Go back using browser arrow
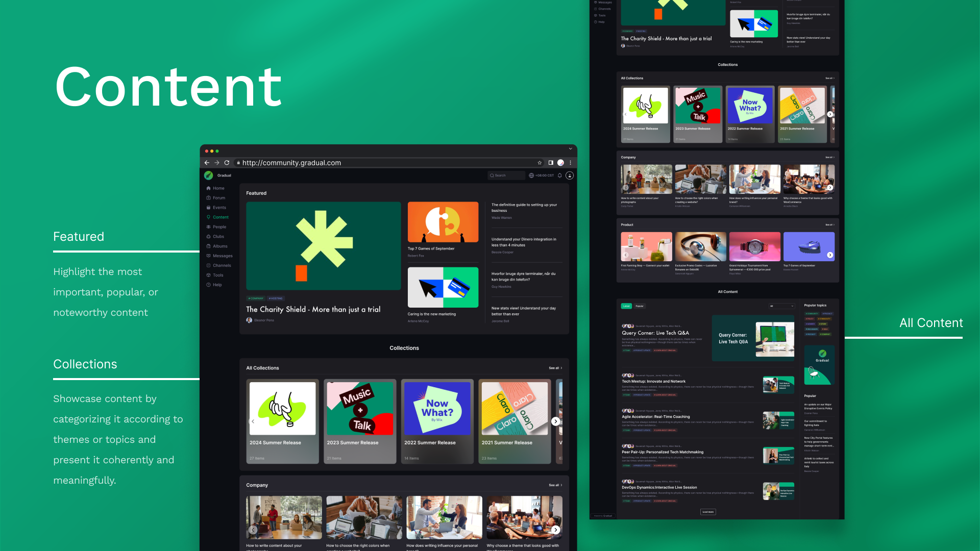This screenshot has width=980, height=551. (x=207, y=163)
